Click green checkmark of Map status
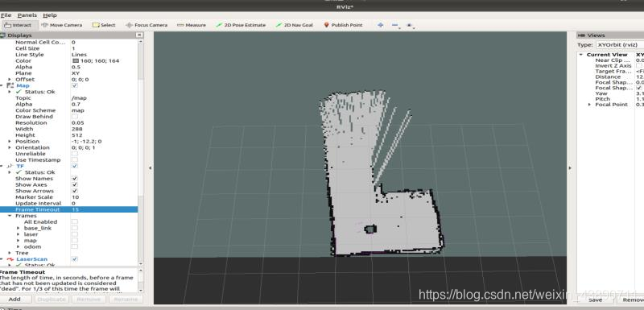This screenshot has height=310, width=644. click(x=19, y=92)
